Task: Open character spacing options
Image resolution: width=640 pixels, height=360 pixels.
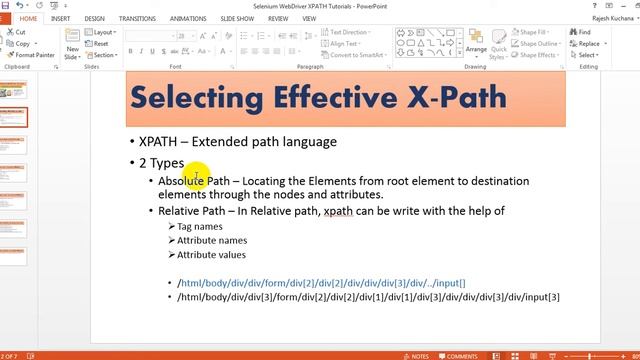Action: pyautogui.click(x=187, y=51)
